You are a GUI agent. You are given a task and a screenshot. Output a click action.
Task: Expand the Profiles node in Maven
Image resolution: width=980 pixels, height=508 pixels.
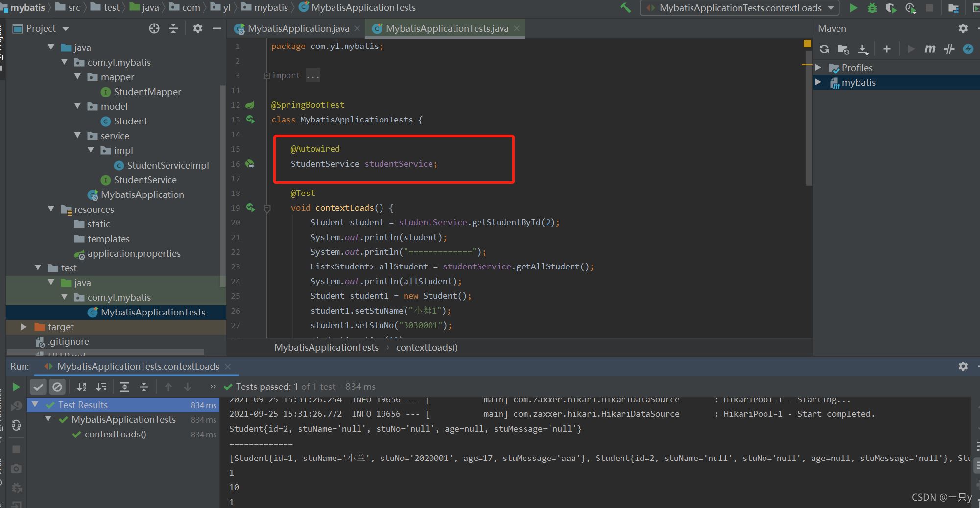818,68
